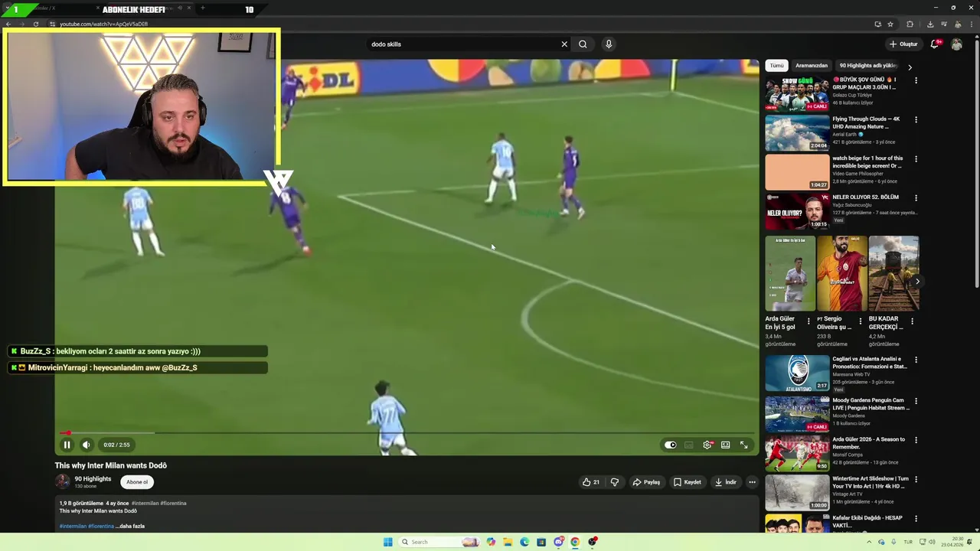Open options for Moody Gardens video

point(916,401)
